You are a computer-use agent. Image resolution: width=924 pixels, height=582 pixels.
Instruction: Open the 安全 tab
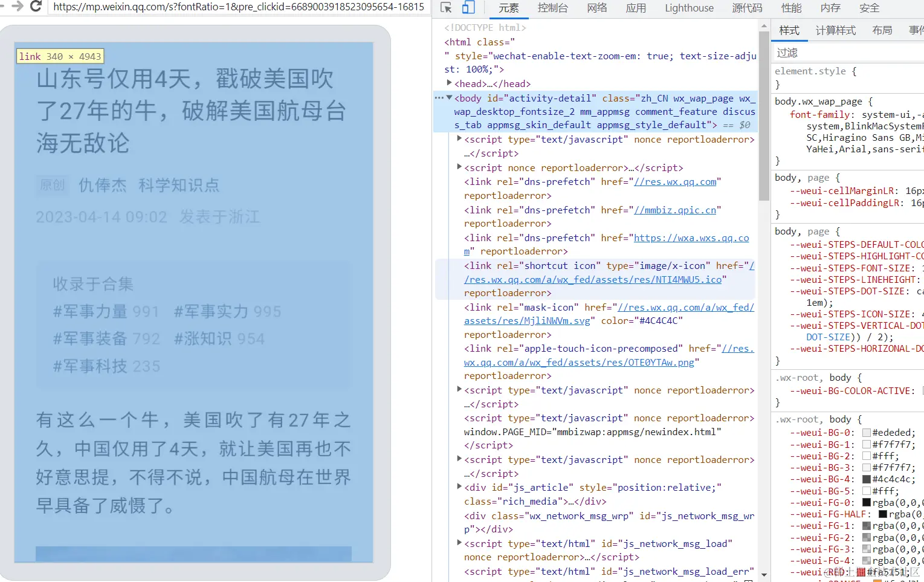[869, 8]
